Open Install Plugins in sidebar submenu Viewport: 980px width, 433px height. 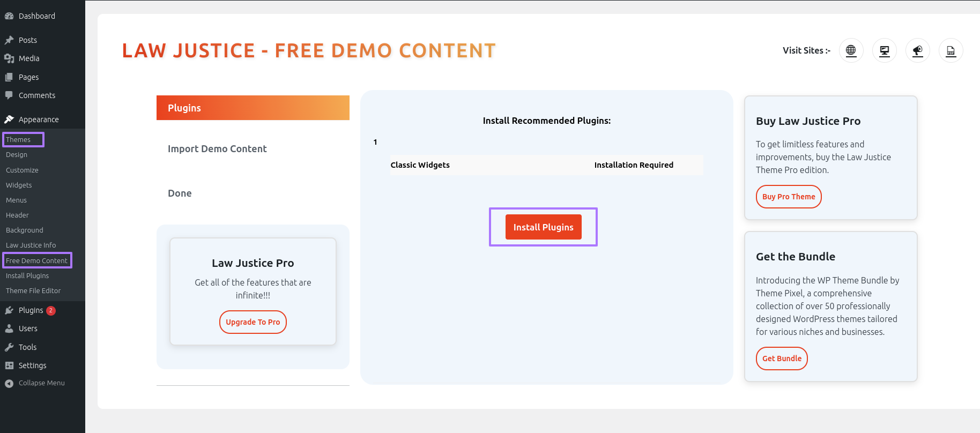pyautogui.click(x=27, y=275)
